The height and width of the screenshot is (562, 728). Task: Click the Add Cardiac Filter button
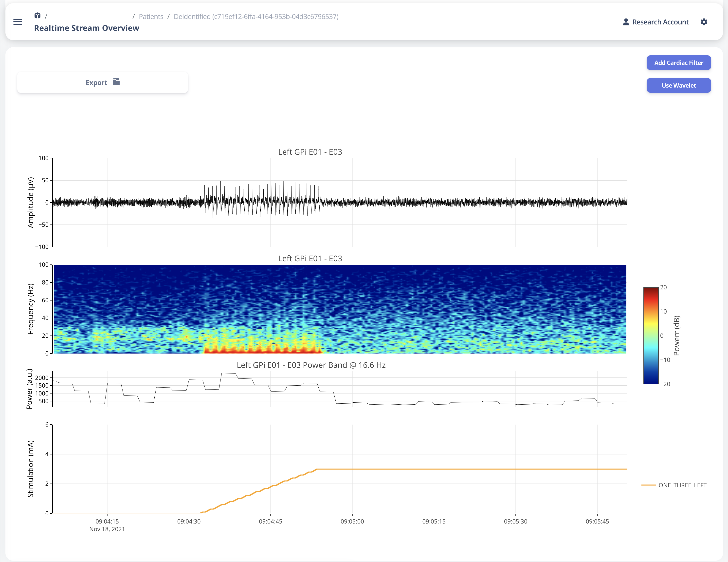[x=678, y=63]
